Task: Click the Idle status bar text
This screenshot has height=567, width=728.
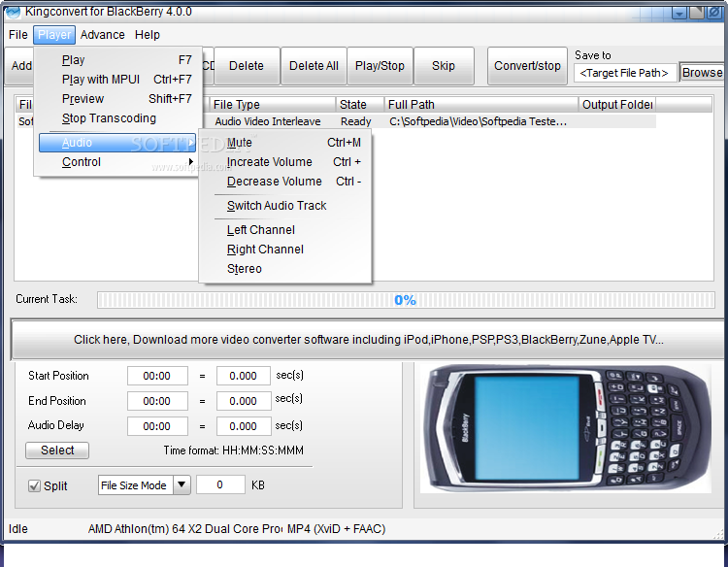Action: coord(18,529)
